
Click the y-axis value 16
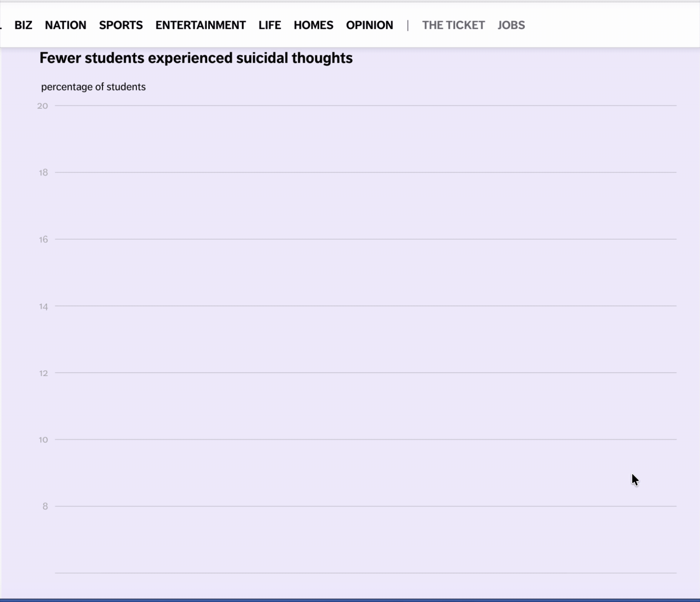[44, 239]
